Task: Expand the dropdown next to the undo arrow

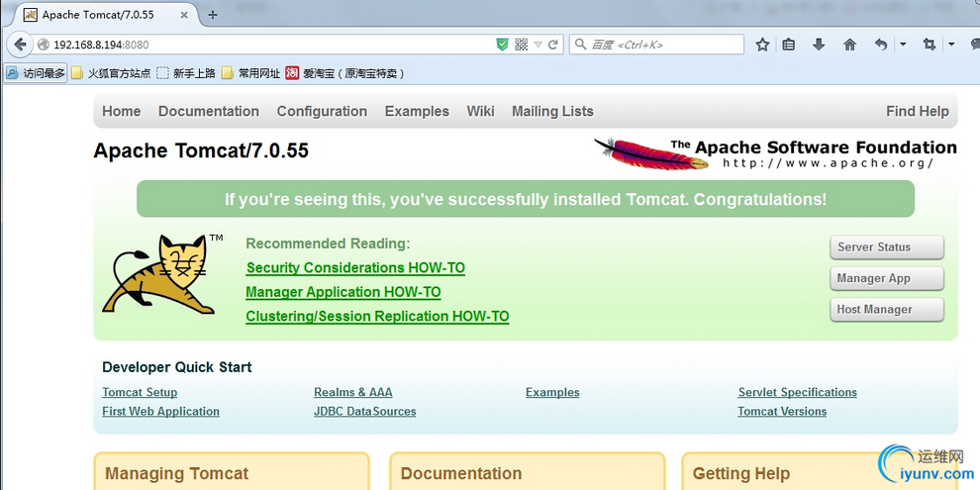Action: (903, 45)
